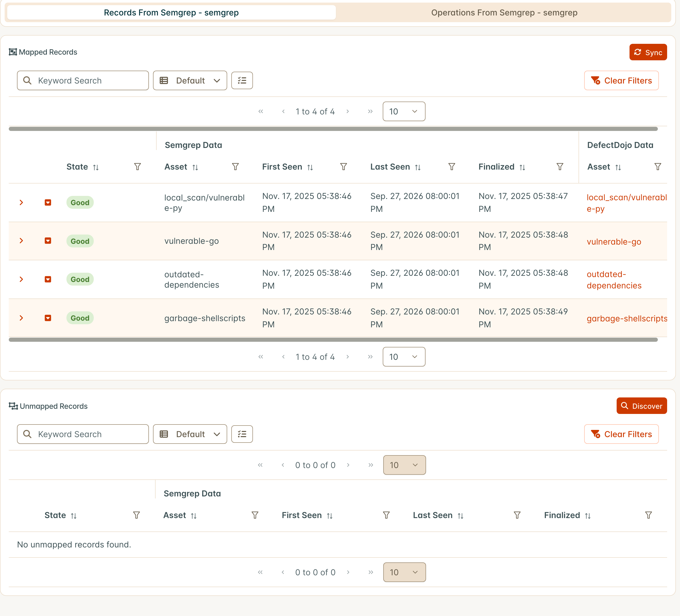
Task: Sort Mapped Records by Last Seen
Action: [x=418, y=168]
